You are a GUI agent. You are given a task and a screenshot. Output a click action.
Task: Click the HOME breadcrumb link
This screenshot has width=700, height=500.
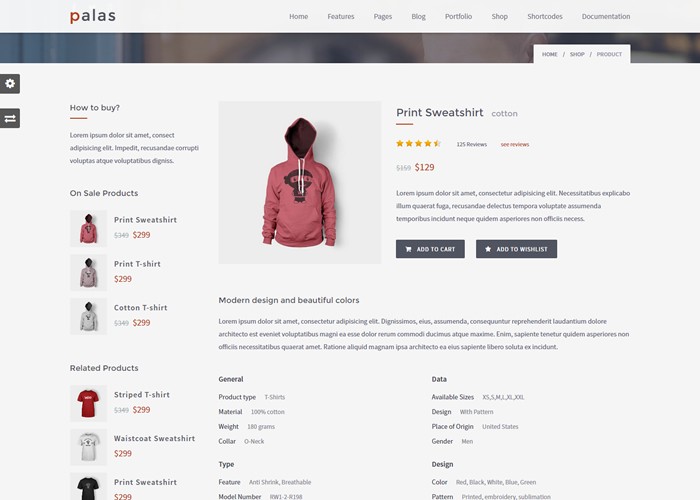(x=550, y=54)
